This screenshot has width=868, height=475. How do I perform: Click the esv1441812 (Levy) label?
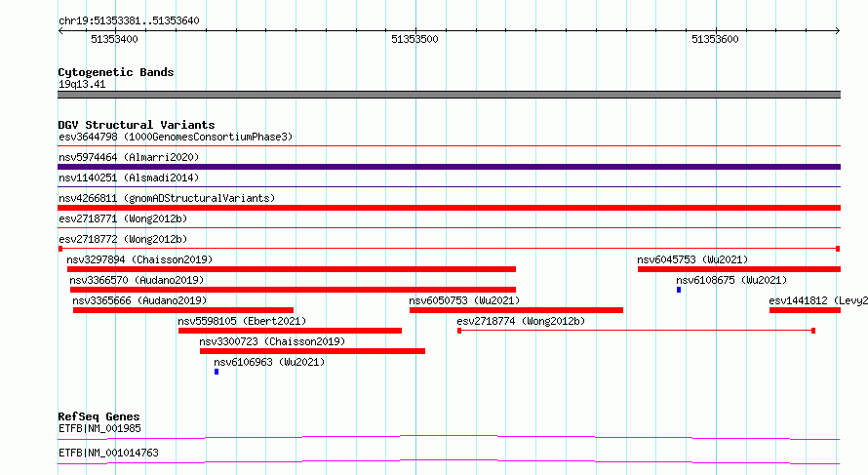click(818, 300)
